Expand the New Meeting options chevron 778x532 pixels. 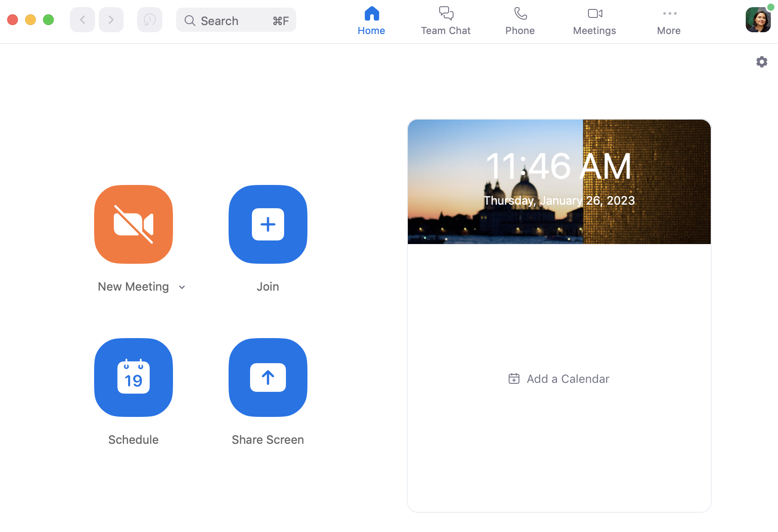click(182, 287)
